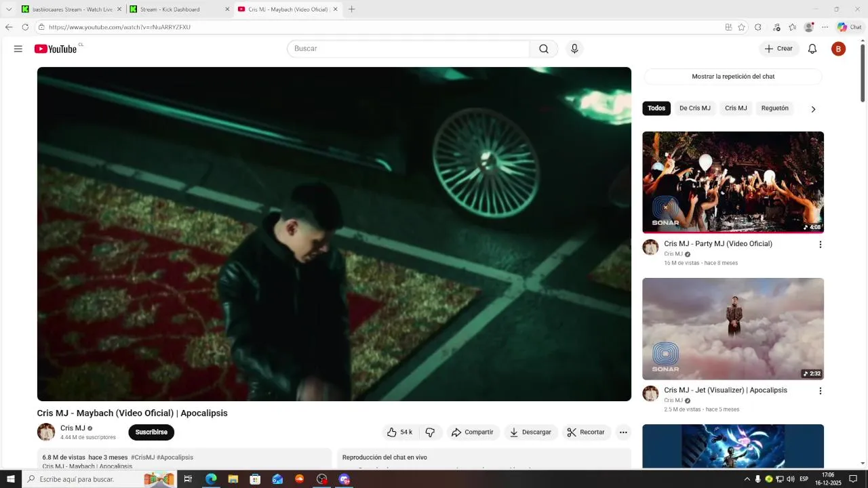Viewport: 868px width, 488px height.
Task: Open the favorites list icon
Action: pos(792,27)
